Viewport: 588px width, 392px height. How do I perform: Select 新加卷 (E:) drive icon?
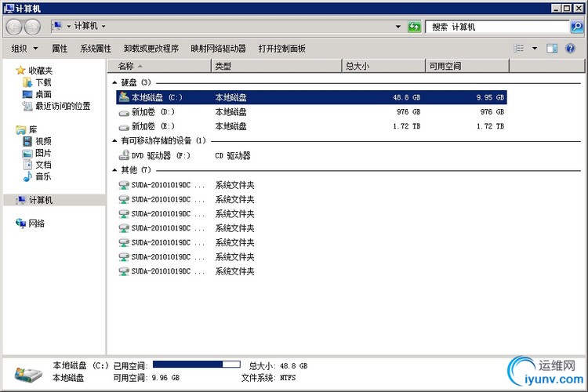tap(124, 127)
